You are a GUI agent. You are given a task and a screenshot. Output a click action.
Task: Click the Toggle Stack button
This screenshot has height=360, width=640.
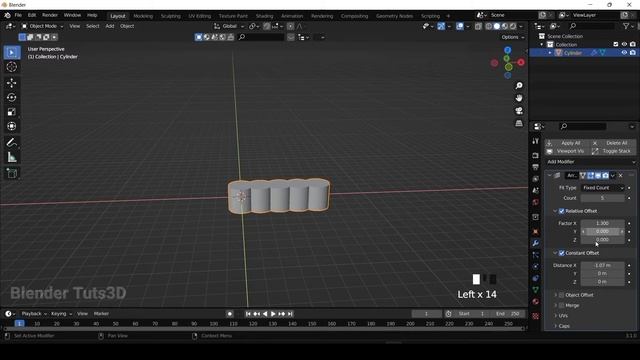coord(613,151)
